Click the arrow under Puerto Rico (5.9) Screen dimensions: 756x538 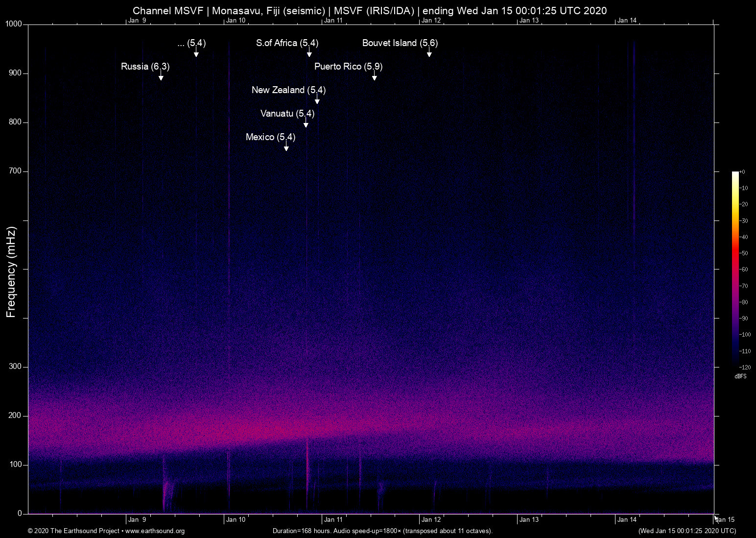click(374, 76)
